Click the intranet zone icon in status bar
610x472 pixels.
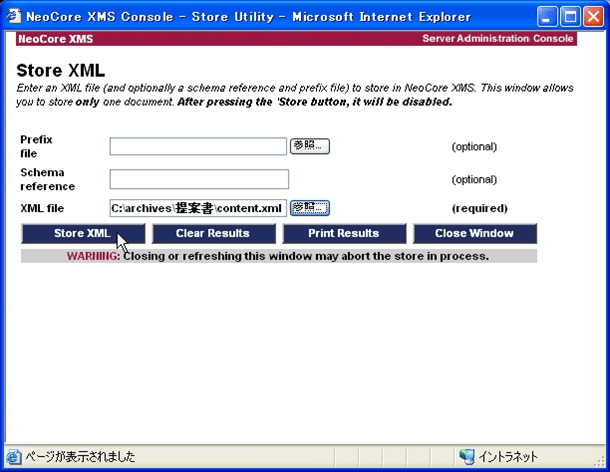click(466, 456)
